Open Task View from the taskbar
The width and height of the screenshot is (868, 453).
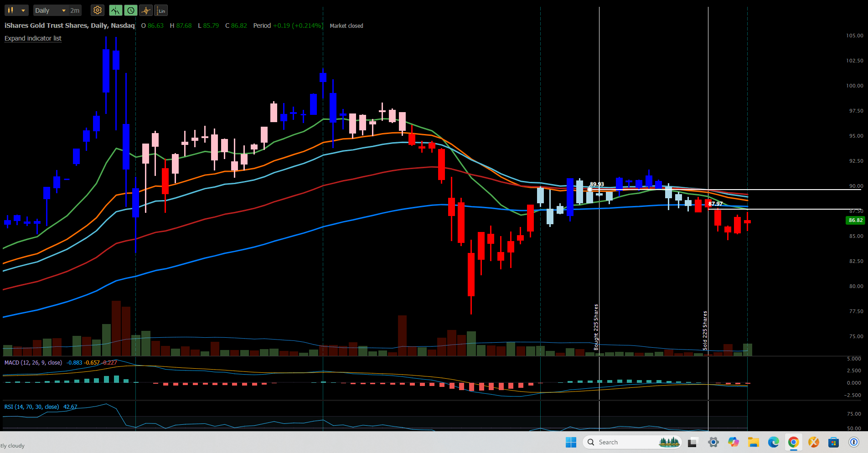693,442
